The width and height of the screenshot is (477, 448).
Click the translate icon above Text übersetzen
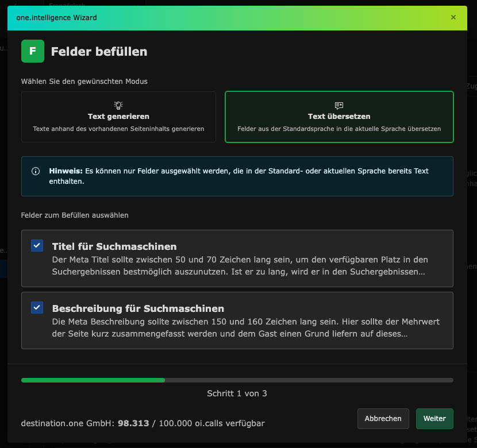339,105
